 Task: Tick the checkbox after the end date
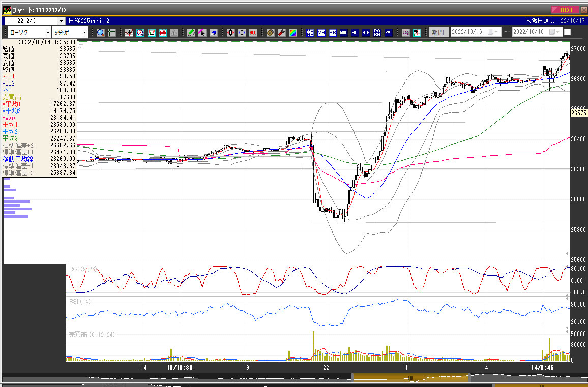(567, 32)
